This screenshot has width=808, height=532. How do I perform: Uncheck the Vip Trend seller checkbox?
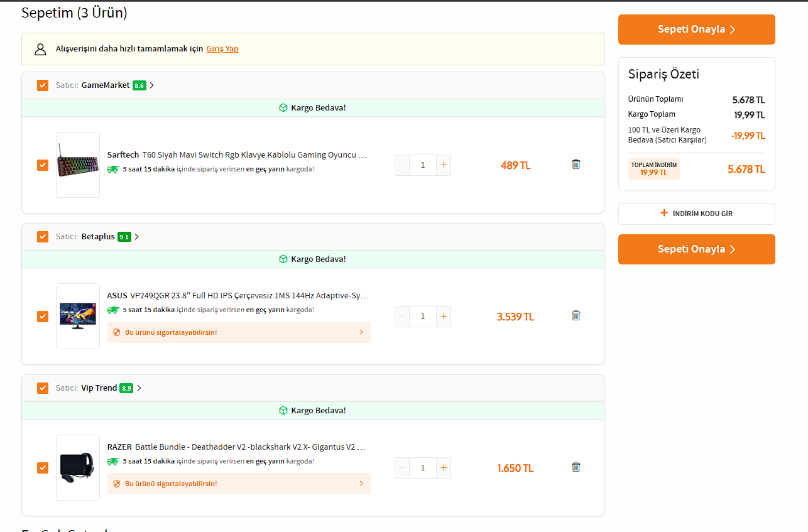click(43, 388)
